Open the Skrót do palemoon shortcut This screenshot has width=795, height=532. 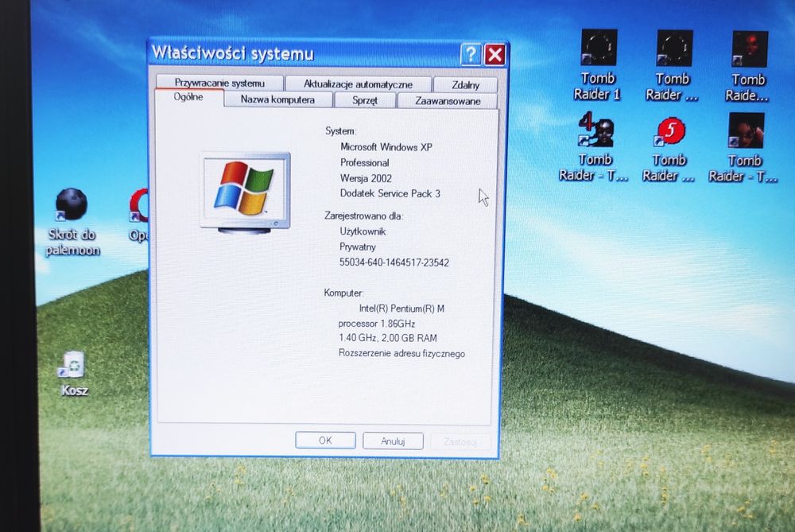pyautogui.click(x=72, y=222)
